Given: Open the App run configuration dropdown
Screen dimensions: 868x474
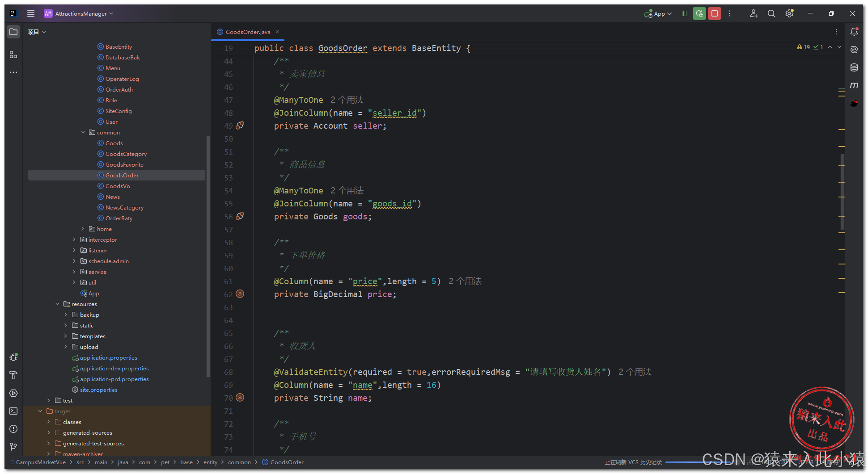Looking at the screenshot, I should 658,13.
